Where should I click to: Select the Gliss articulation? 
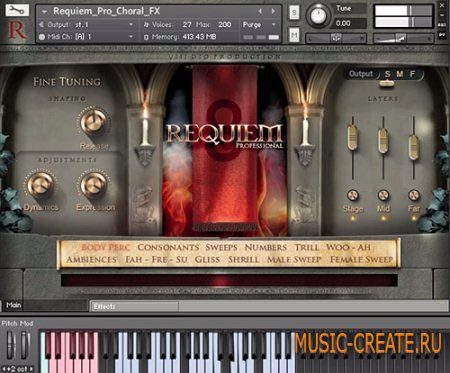[x=207, y=259]
